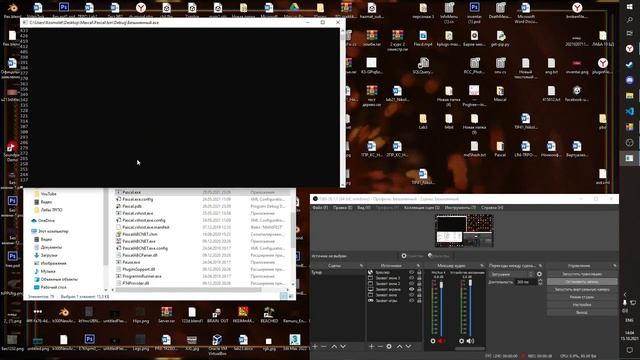Open transition properties gear next to Затухание
Image resolution: width=640 pixels, height=360 pixels.
(x=539, y=274)
